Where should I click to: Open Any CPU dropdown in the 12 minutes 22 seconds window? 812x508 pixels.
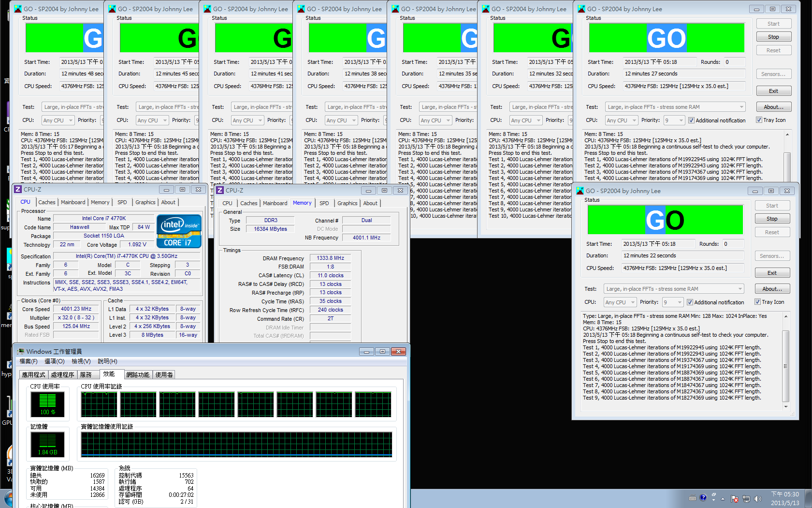(619, 302)
